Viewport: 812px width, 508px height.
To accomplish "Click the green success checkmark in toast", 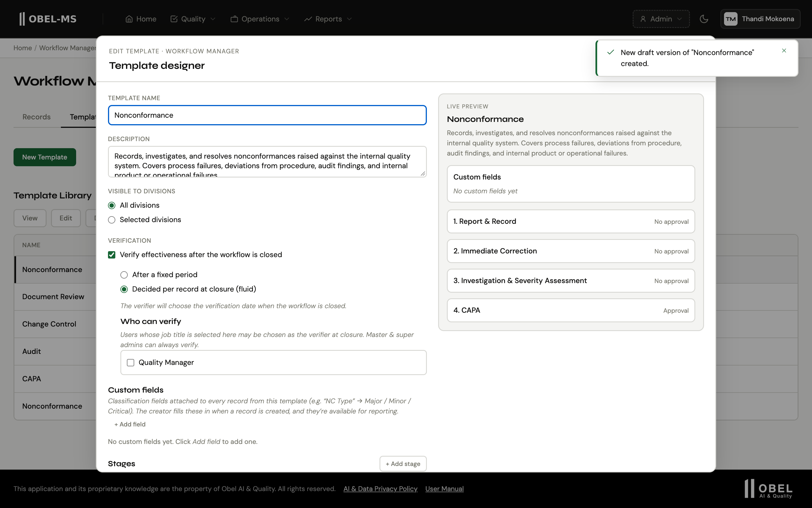I will pos(610,52).
